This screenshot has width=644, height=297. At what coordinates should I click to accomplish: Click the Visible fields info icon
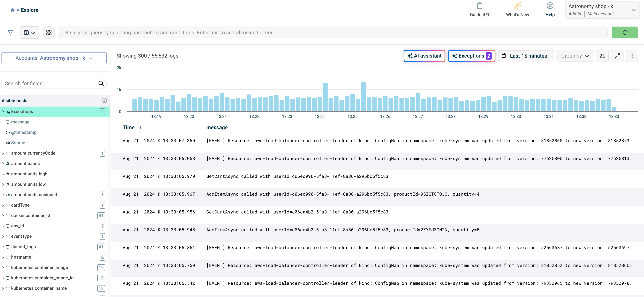coord(104,100)
